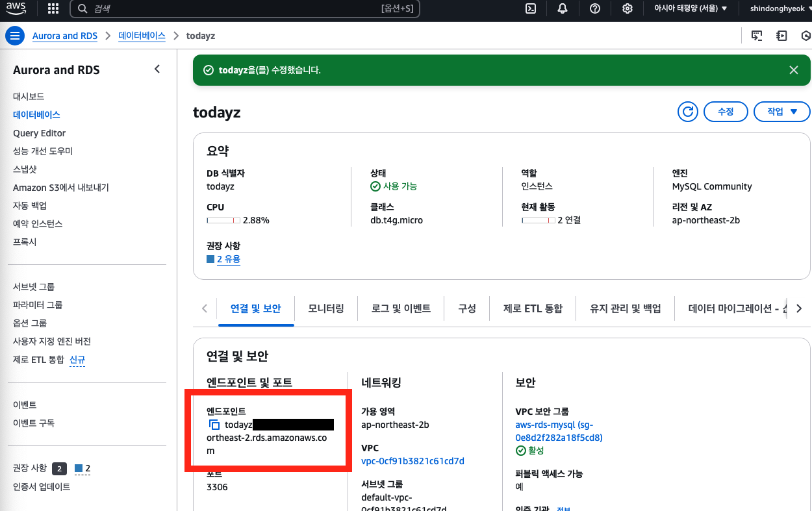
Task: Open 스냅샷 in the sidebar
Action: [x=25, y=169]
